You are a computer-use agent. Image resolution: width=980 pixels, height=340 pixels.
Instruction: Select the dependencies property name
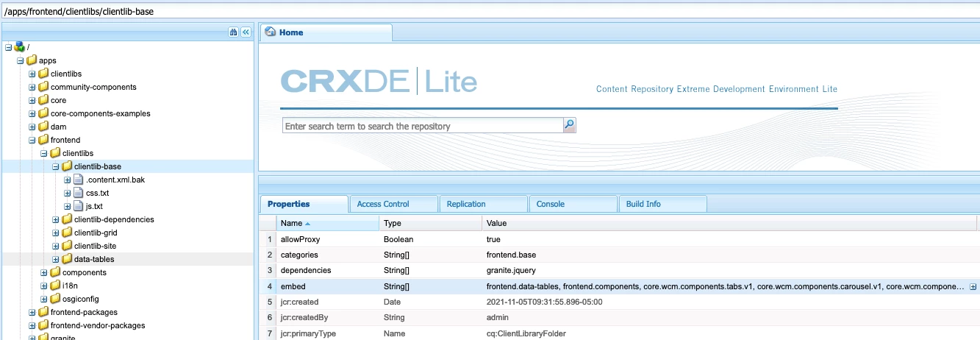(x=306, y=270)
